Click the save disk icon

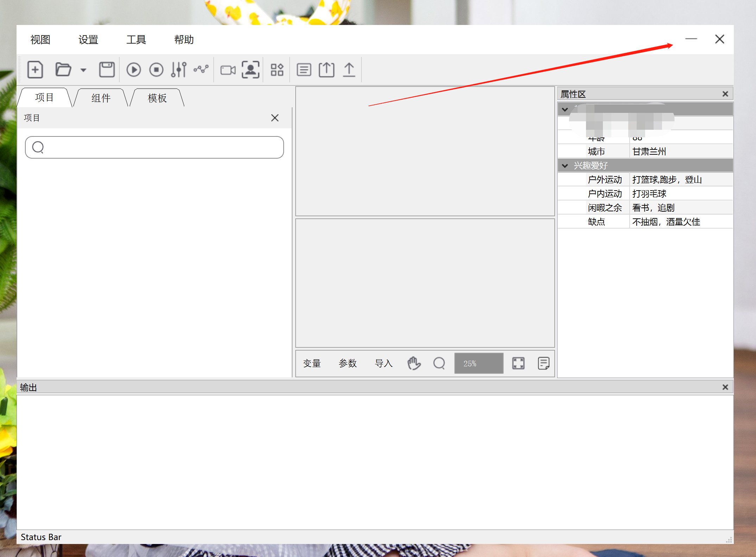click(x=107, y=70)
